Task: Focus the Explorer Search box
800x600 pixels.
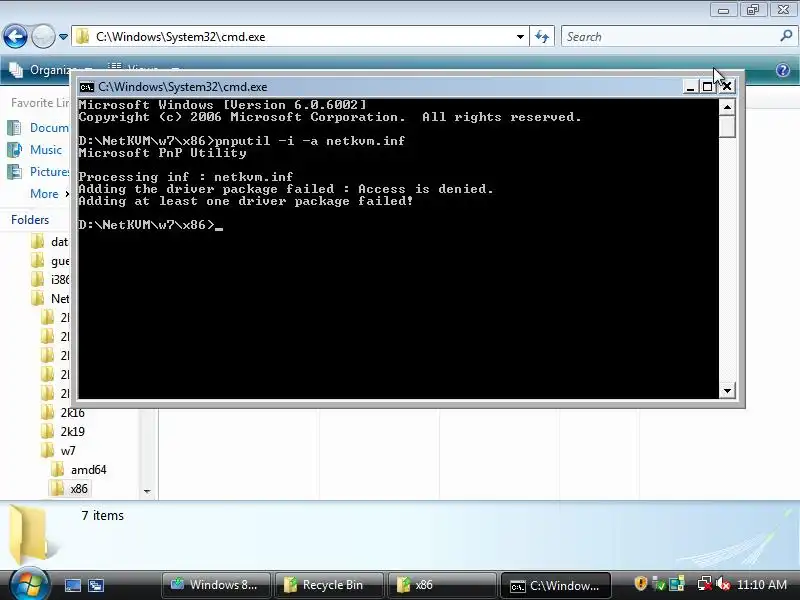Action: [x=670, y=37]
